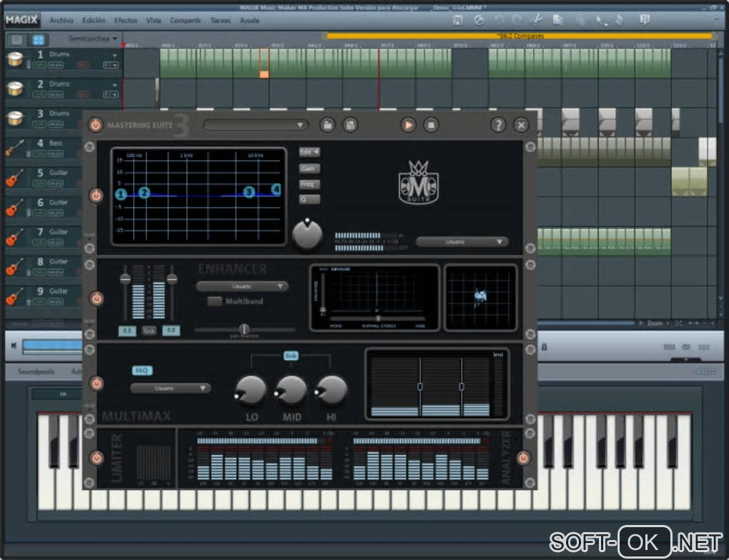This screenshot has width=729, height=560.
Task: Click the help book toolbar icon
Action: (645, 20)
